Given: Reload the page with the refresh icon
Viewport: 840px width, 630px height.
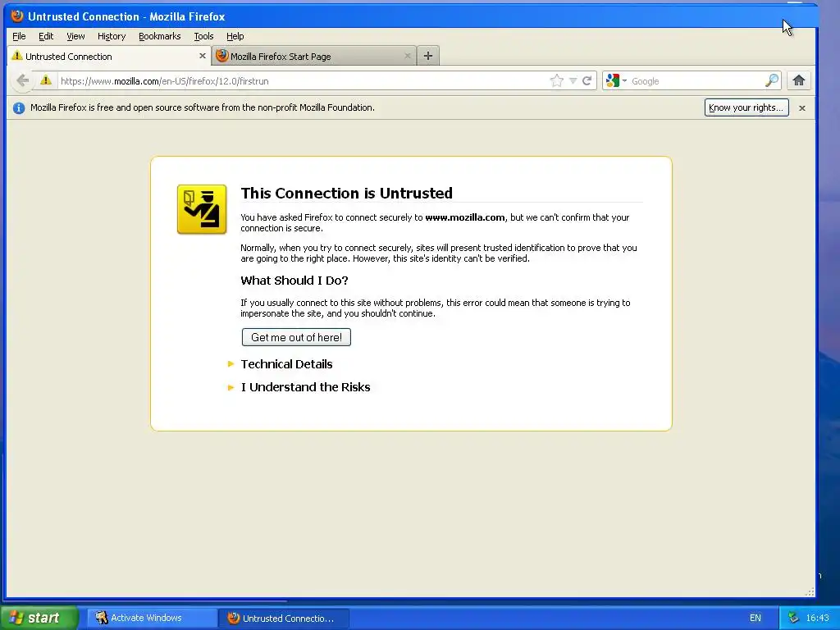Looking at the screenshot, I should (587, 81).
